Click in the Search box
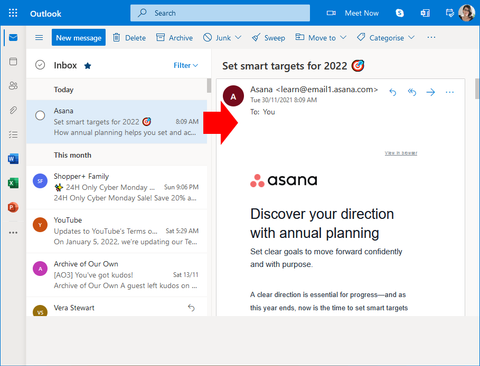 (x=220, y=13)
